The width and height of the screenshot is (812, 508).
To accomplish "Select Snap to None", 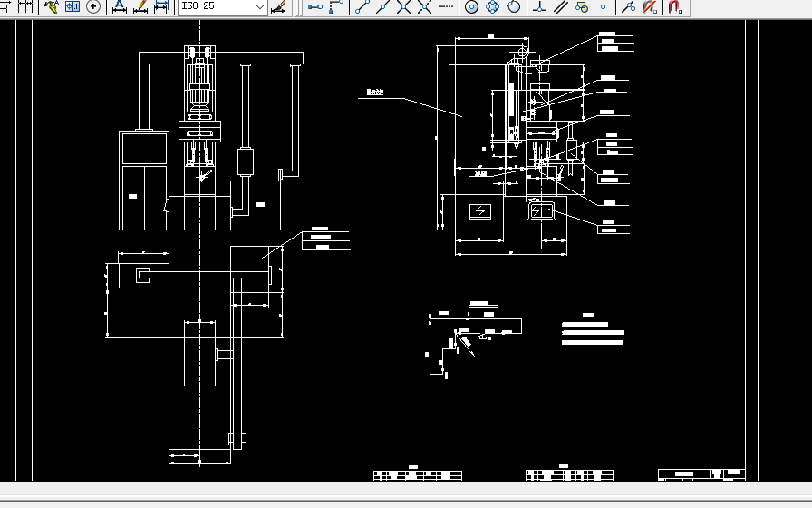I will coord(650,6).
